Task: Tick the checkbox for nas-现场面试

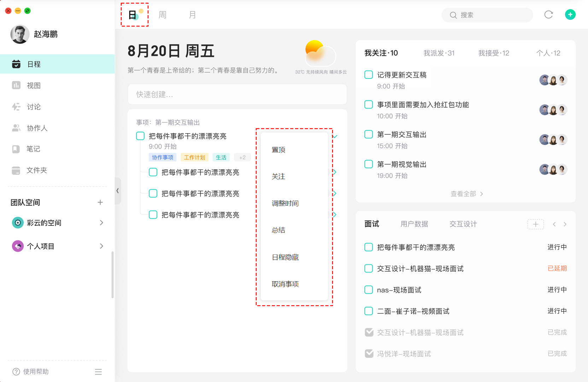Action: [369, 289]
